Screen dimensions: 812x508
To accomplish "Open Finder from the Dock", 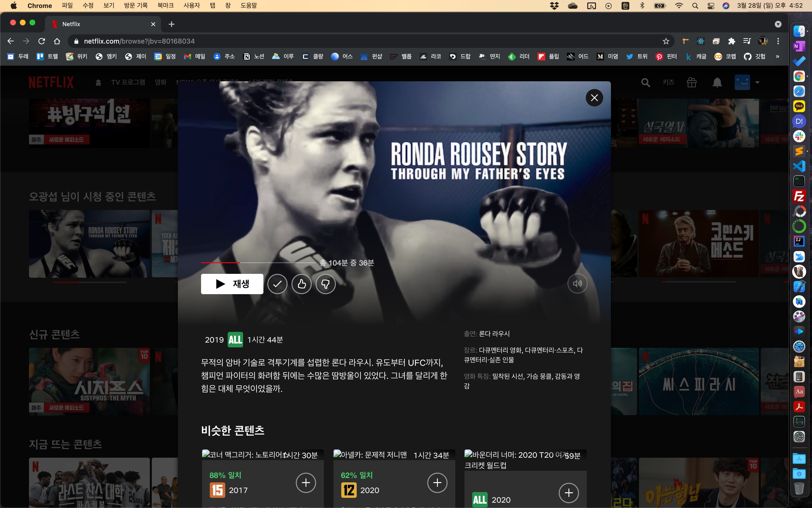I will pyautogui.click(x=799, y=31).
